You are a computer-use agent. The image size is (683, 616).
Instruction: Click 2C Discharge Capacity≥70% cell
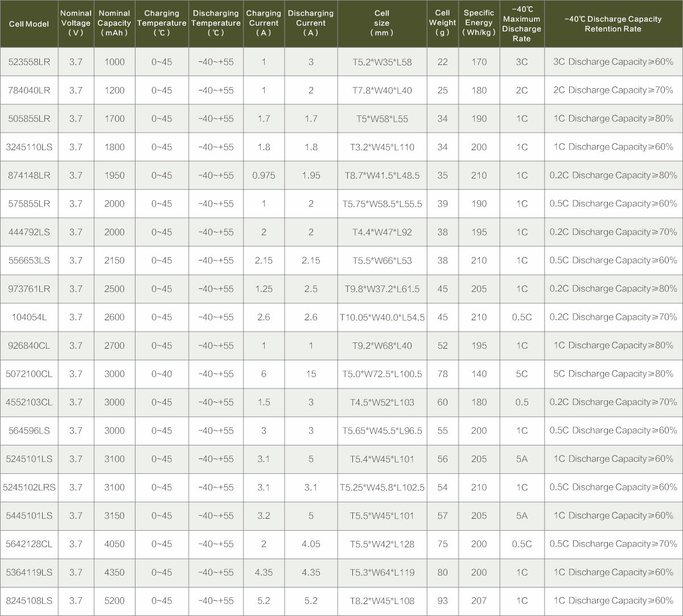tap(613, 90)
